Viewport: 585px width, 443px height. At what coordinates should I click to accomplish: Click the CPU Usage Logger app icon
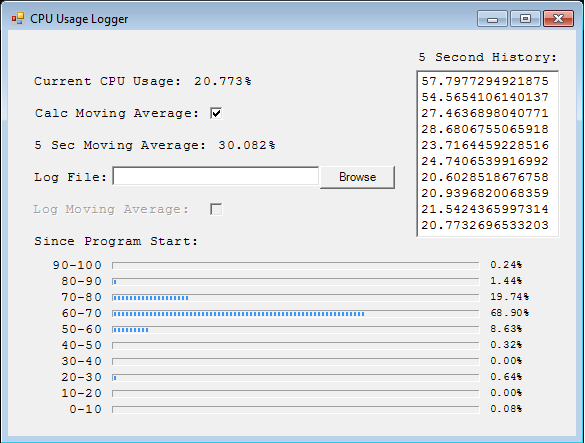tap(18, 18)
